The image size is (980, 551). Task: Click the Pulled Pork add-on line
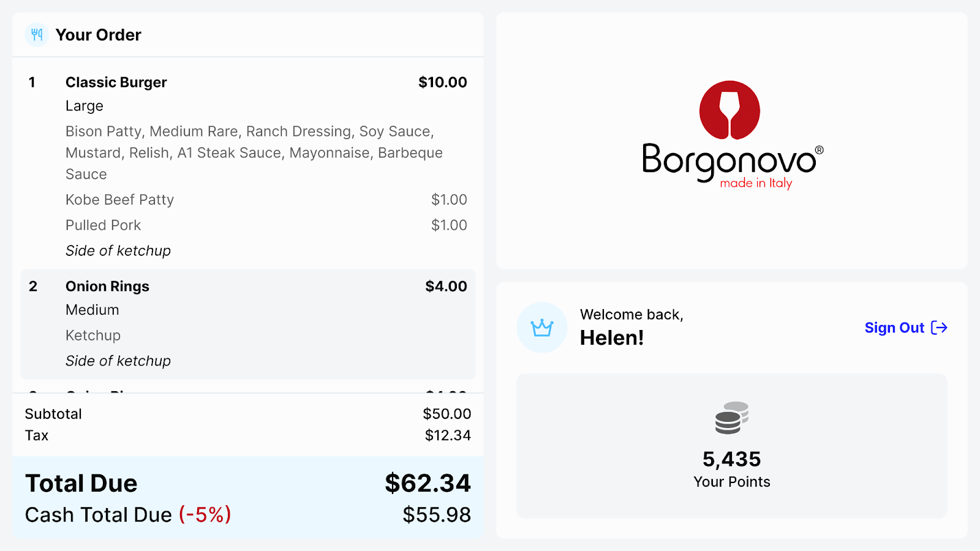104,226
